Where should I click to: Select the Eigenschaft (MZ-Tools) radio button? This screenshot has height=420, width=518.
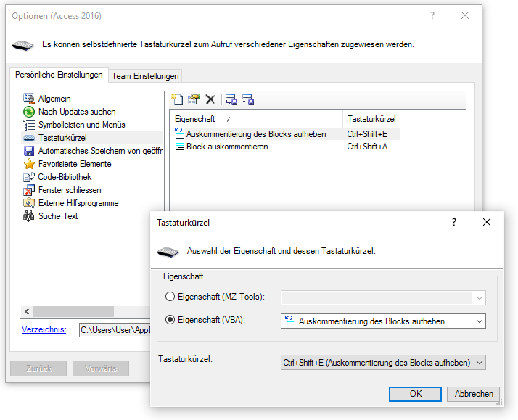(x=170, y=297)
